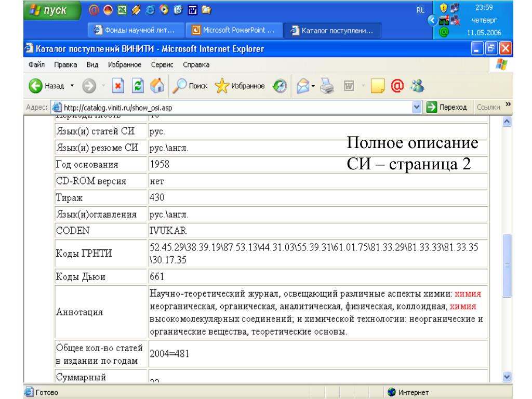The image size is (532, 399).
Task: Click the green @ tray icon
Action: point(444,32)
